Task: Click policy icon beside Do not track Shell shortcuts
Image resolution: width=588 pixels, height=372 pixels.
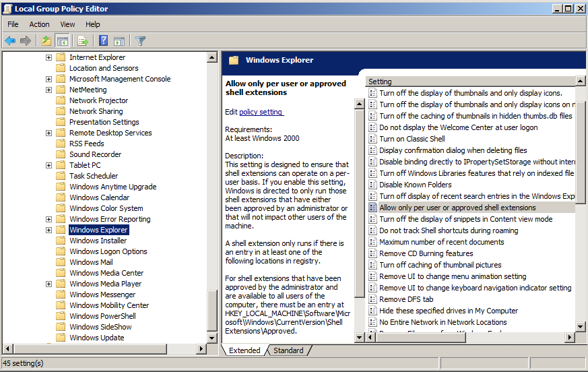Action: (372, 230)
